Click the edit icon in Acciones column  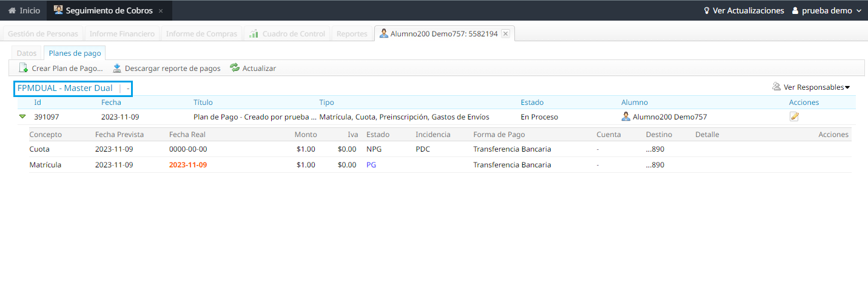pos(794,117)
